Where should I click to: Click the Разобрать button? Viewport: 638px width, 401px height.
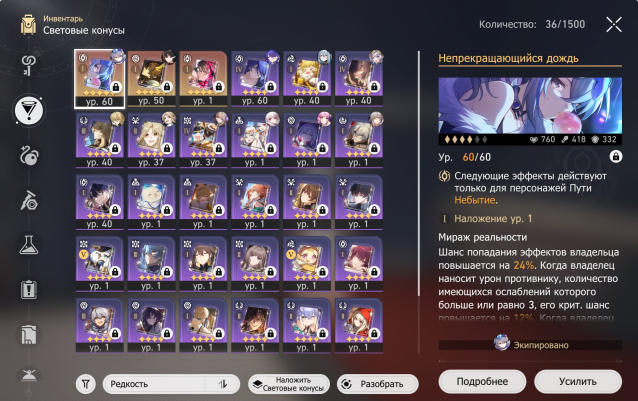(x=377, y=384)
